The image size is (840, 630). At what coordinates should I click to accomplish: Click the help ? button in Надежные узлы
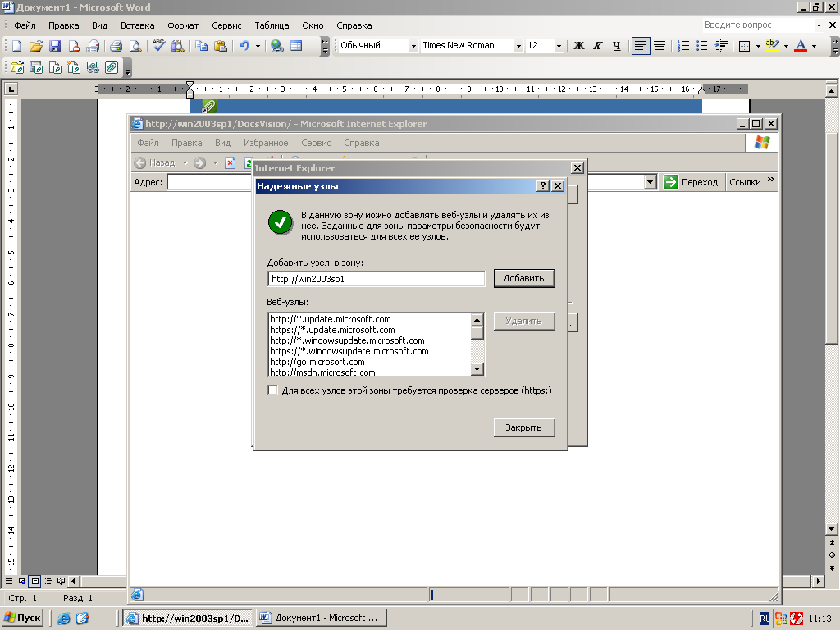[x=543, y=186]
